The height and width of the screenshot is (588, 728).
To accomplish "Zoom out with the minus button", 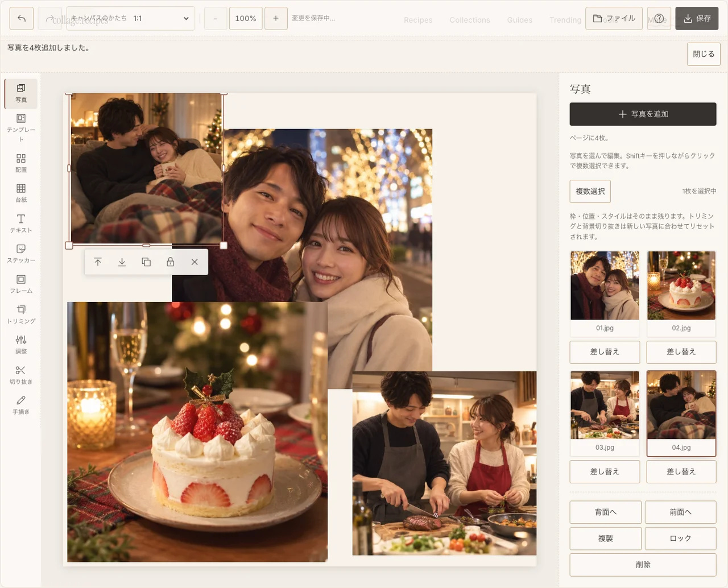I will tap(216, 18).
